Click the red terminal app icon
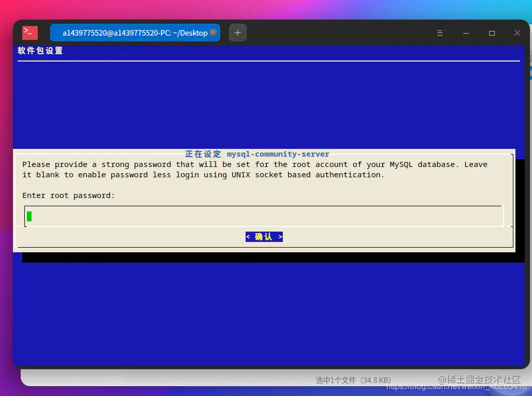Screen dimensions: 532x396 (30, 33)
